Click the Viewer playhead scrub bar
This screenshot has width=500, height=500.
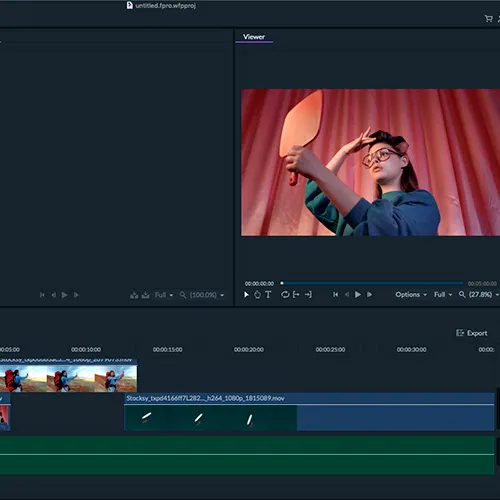pos(372,283)
